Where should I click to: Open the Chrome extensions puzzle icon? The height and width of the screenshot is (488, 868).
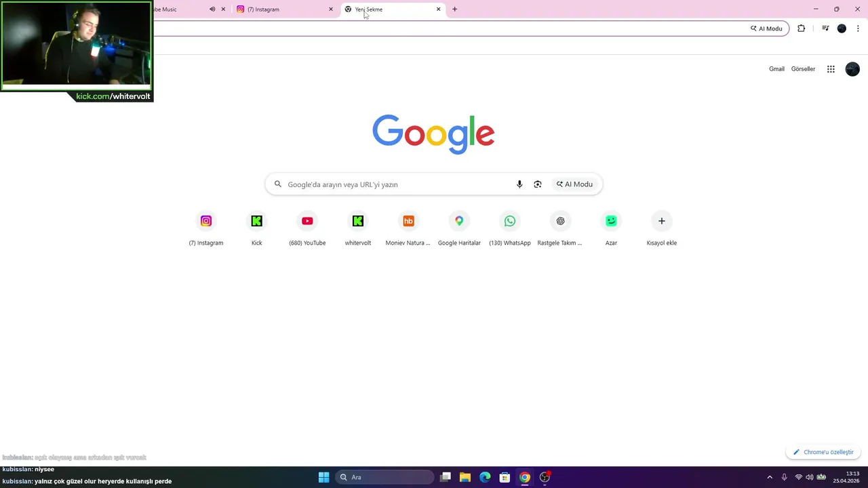(x=801, y=28)
